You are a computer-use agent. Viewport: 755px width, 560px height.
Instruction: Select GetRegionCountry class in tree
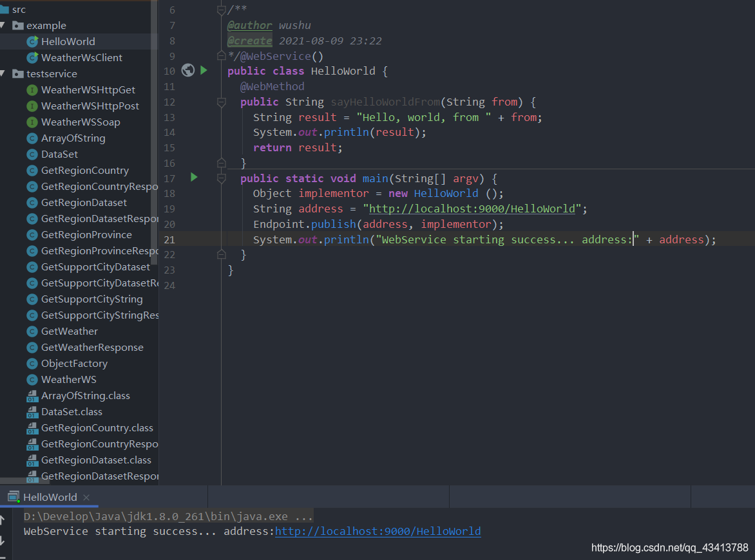click(85, 171)
